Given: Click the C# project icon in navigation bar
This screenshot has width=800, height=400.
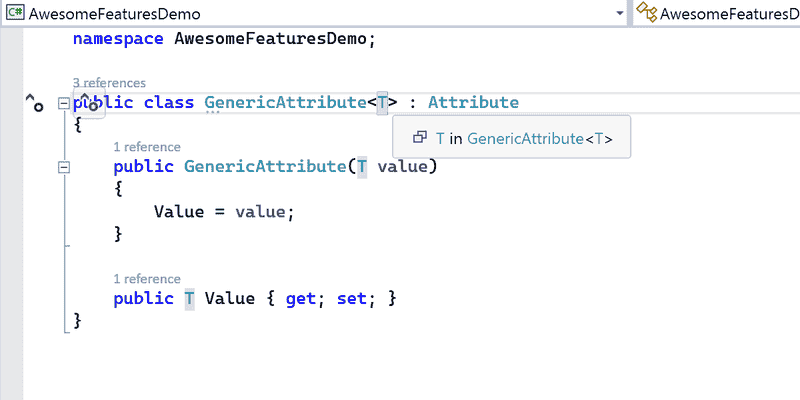Looking at the screenshot, I should click(x=15, y=13).
